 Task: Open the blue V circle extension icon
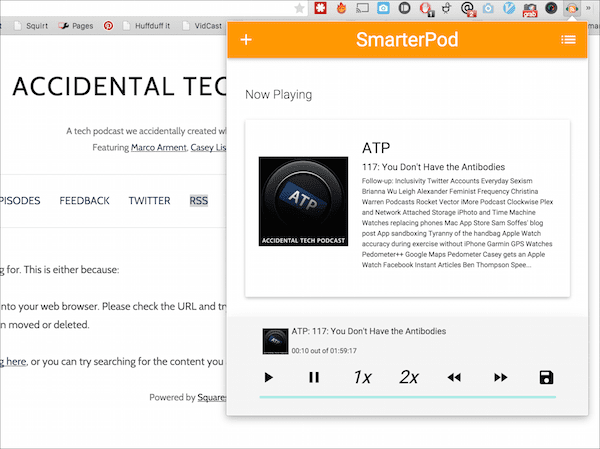[509, 8]
